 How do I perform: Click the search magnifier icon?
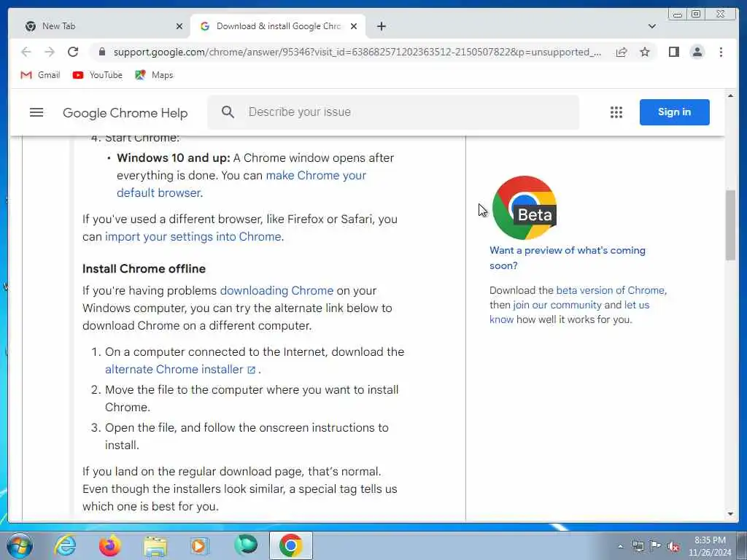coord(228,112)
